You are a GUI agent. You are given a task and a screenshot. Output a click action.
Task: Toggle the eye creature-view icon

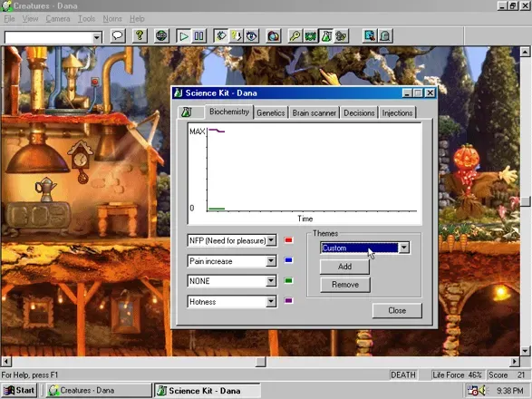pyautogui.click(x=251, y=35)
